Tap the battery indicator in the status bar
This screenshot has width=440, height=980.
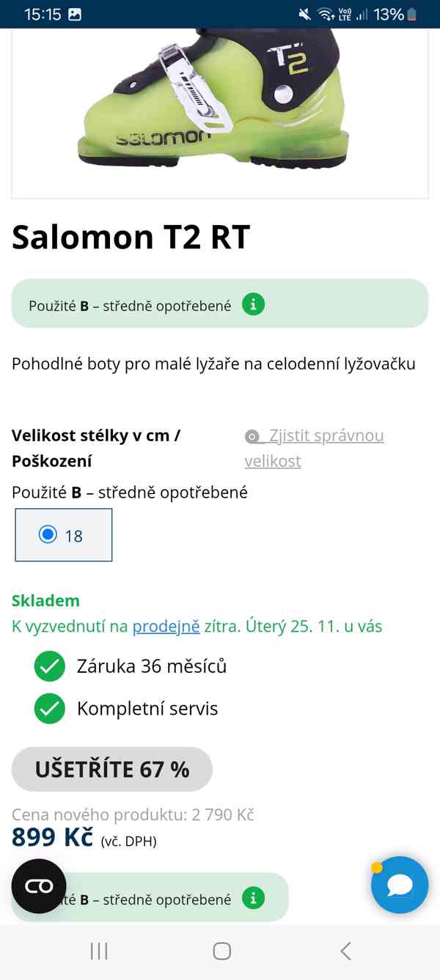click(409, 13)
